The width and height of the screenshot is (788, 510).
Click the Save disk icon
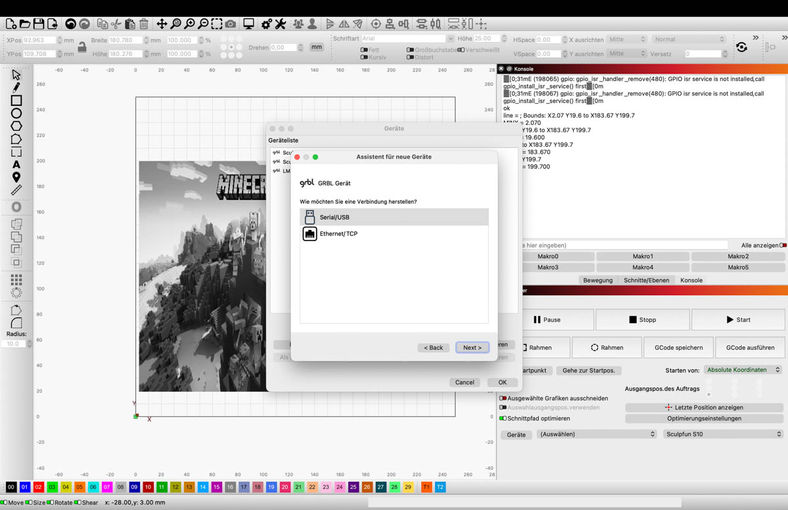[38, 24]
